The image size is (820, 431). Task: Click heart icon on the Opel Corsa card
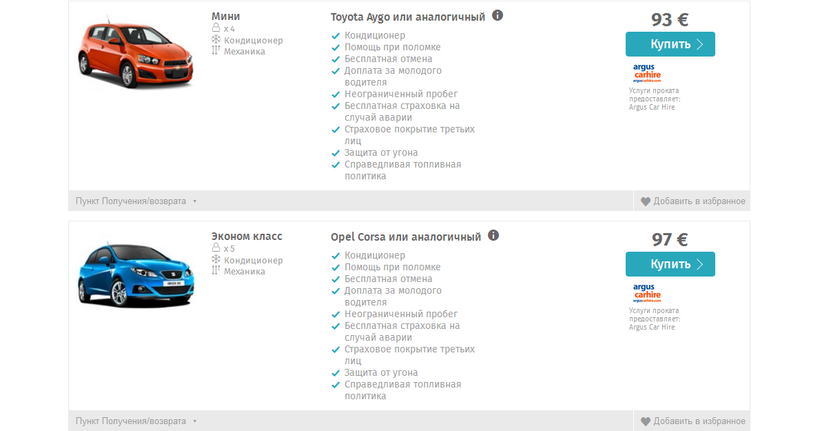tap(646, 421)
